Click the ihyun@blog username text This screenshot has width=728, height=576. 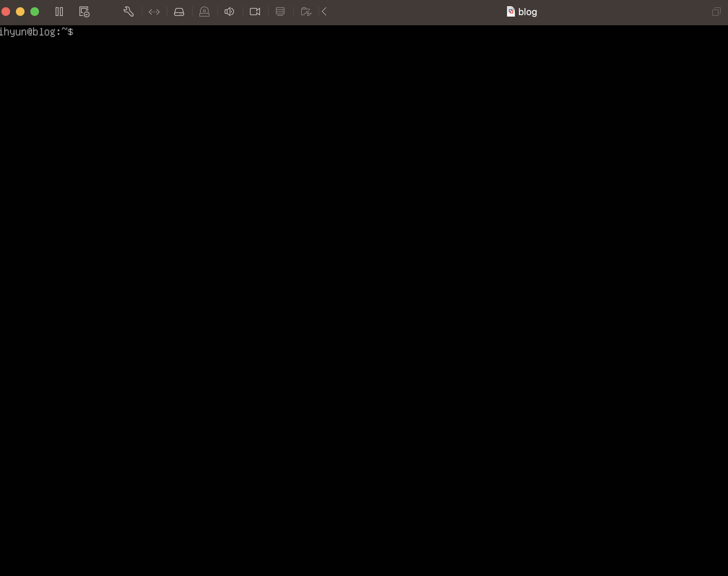(27, 32)
